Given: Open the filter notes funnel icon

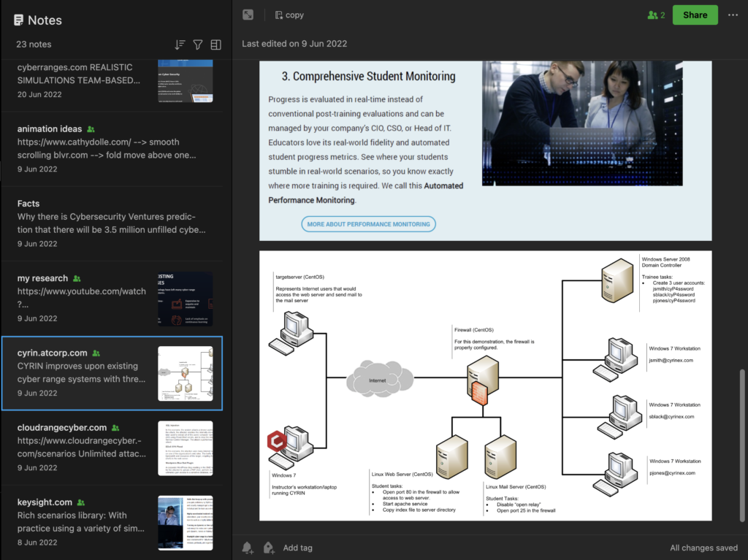Looking at the screenshot, I should coord(198,45).
